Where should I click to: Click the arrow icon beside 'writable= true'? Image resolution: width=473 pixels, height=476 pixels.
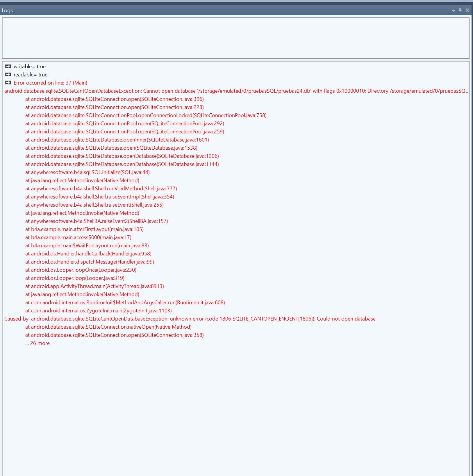click(8, 67)
